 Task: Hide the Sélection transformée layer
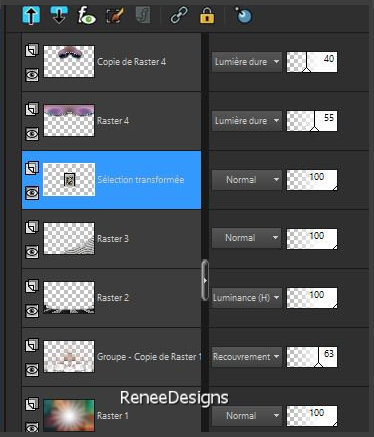point(32,193)
